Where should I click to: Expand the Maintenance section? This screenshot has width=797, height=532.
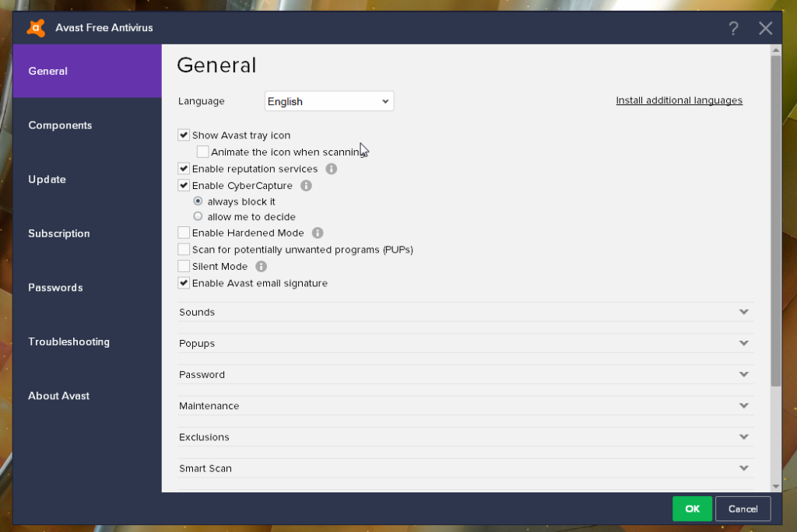[x=465, y=406]
